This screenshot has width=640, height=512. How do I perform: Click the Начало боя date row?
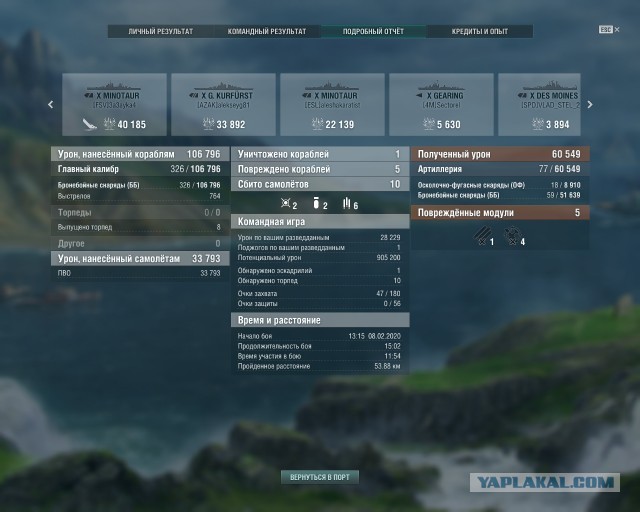(x=320, y=336)
